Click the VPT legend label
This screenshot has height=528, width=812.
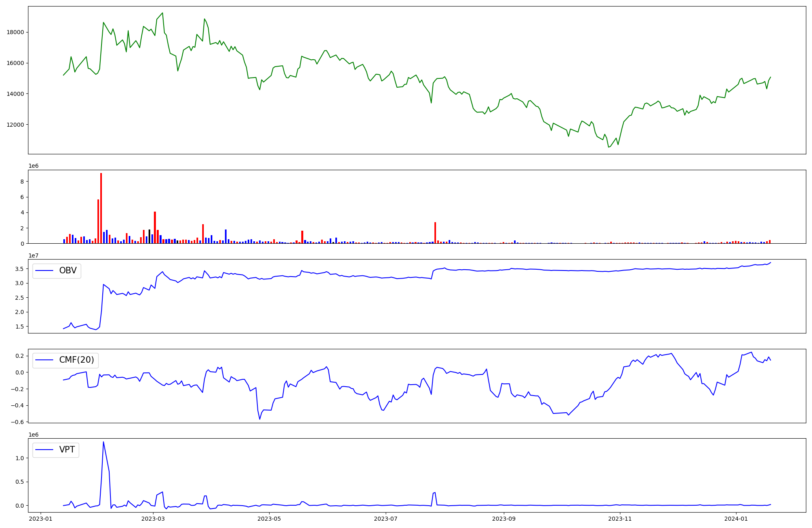tap(67, 450)
